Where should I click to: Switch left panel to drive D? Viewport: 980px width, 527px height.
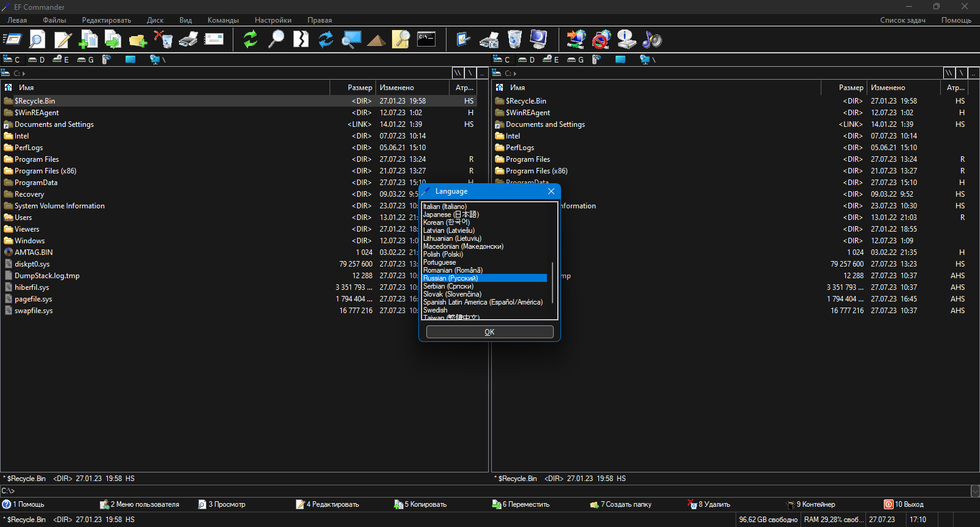pyautogui.click(x=37, y=59)
